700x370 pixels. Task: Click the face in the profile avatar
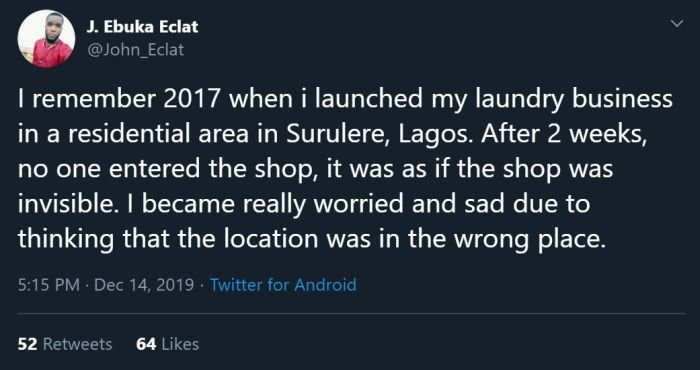click(54, 28)
